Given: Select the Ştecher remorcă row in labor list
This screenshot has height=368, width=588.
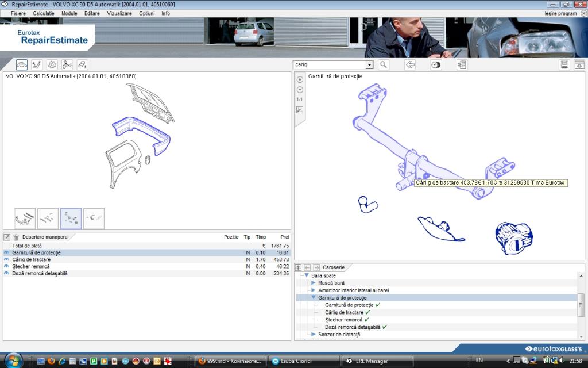Looking at the screenshot, I should point(146,266).
